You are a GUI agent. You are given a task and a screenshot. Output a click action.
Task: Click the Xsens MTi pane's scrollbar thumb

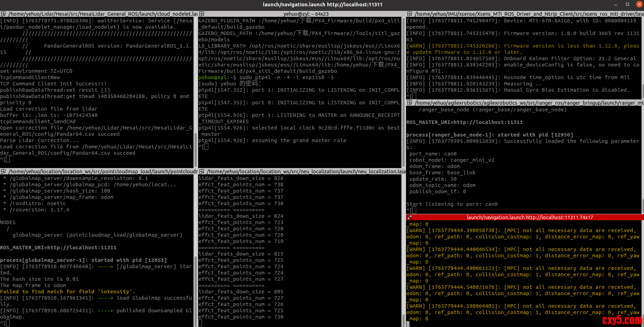[643, 91]
